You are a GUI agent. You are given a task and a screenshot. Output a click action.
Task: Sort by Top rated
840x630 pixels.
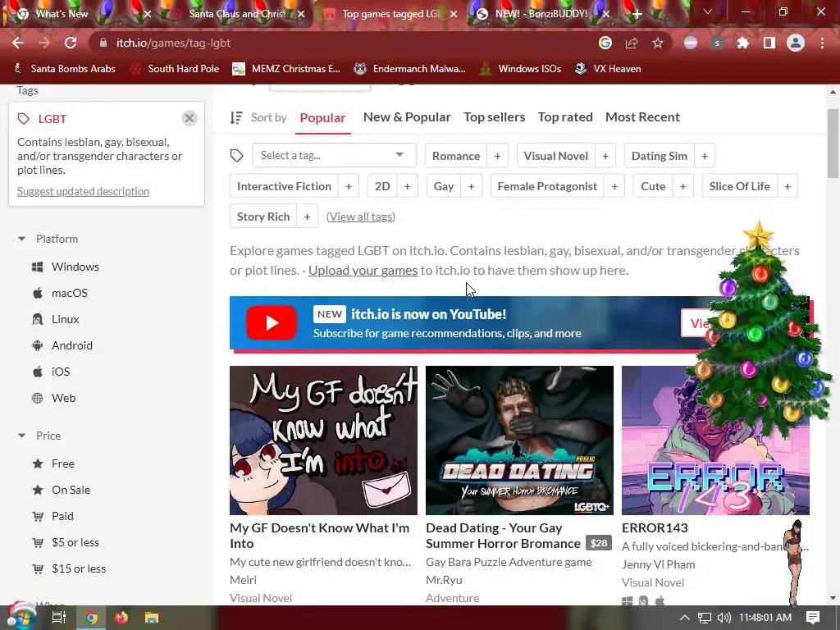pos(565,117)
